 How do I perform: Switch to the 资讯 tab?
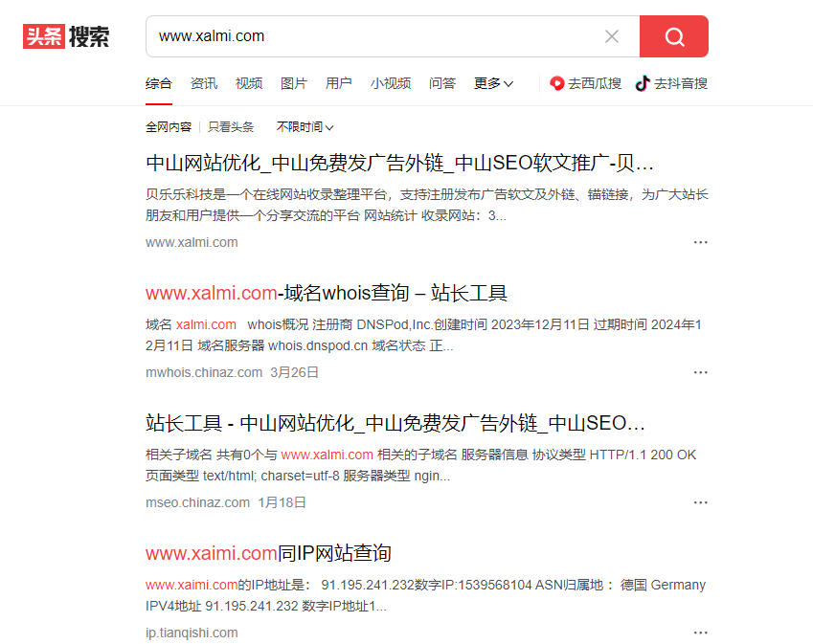(x=204, y=83)
